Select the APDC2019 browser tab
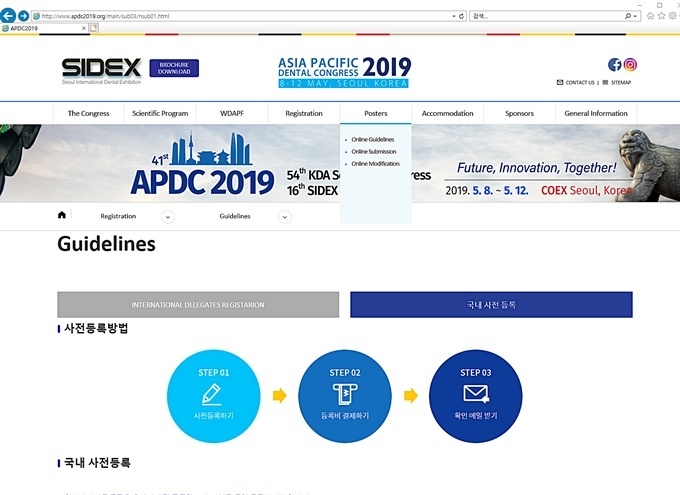Viewport: 680px width, 495px height. (43, 28)
